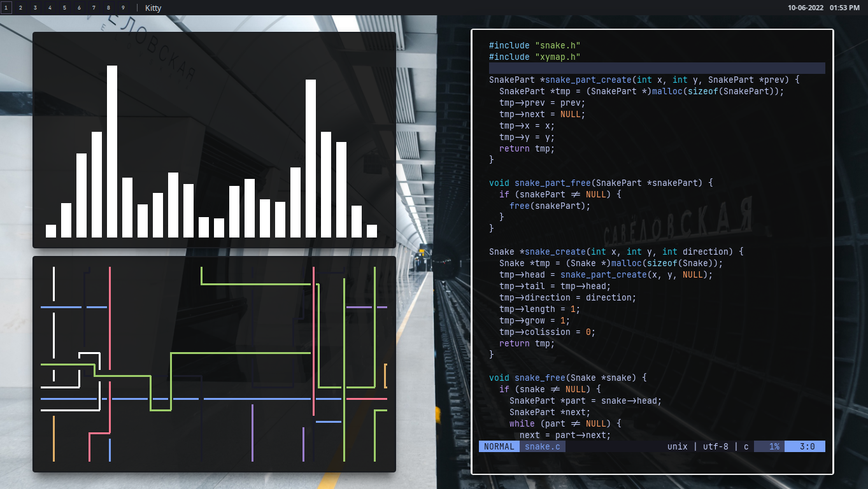This screenshot has width=868, height=489.
Task: Click the "SnakePart *part = snake->head;" line
Action: point(586,400)
